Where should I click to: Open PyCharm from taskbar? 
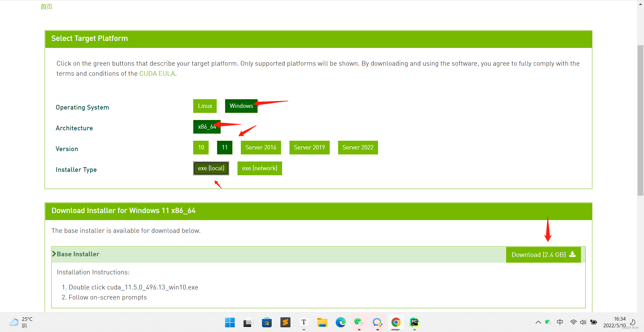click(x=414, y=322)
